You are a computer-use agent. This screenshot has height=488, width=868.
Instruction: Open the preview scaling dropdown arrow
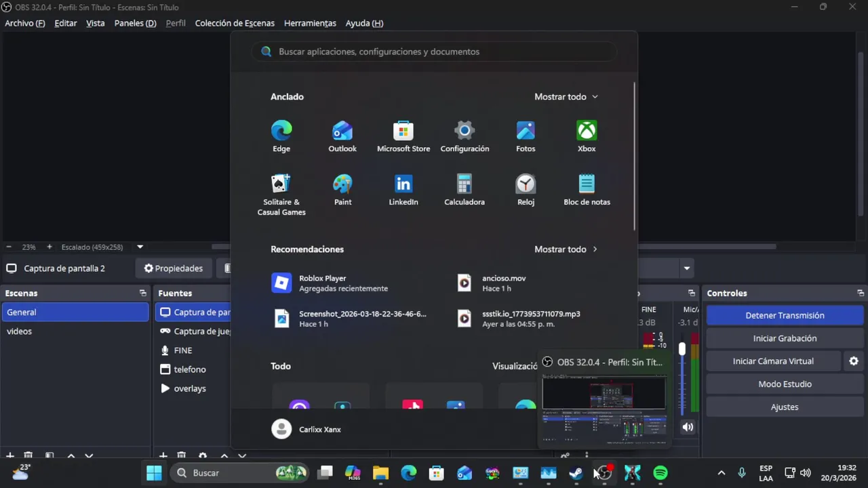140,247
